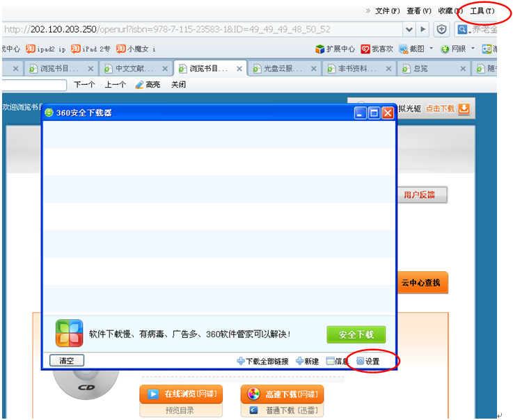The image size is (513, 420).
Task: Click the orange download arrow icon
Action: pyautogui.click(x=464, y=109)
